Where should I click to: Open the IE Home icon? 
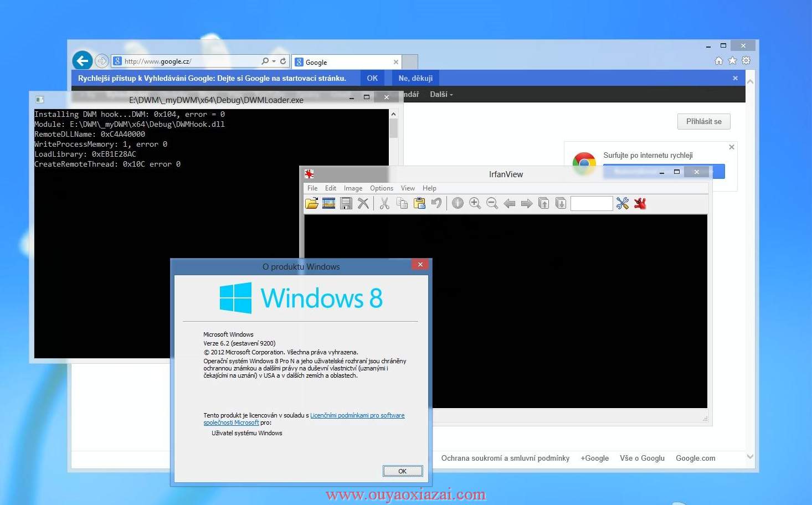click(x=719, y=61)
